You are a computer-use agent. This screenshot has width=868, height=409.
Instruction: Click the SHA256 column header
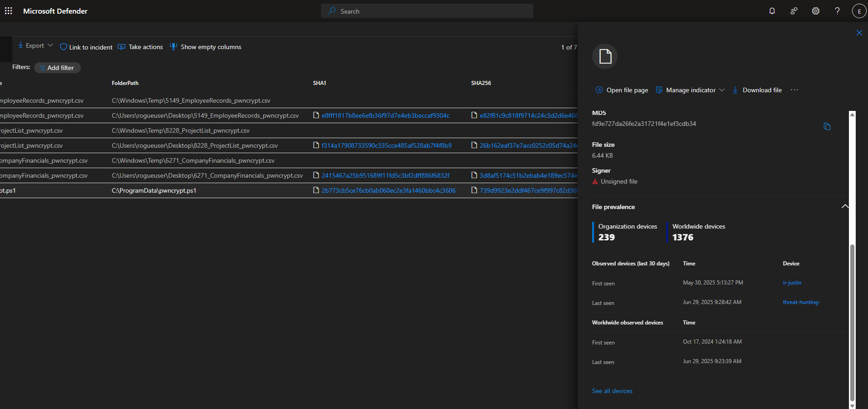(481, 83)
